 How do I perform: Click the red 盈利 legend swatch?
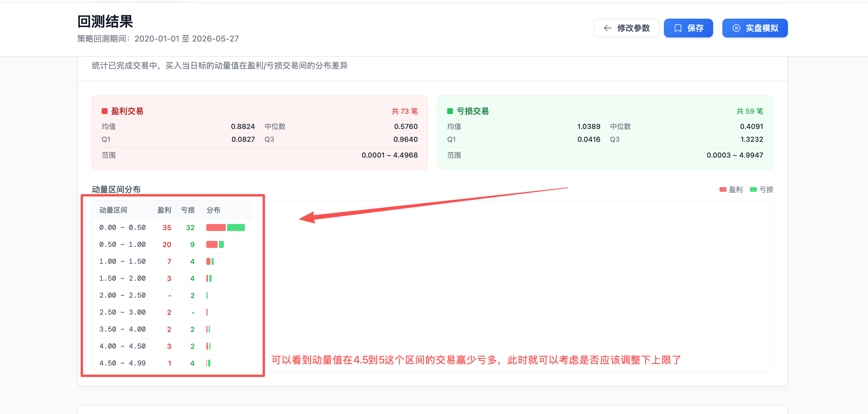[723, 189]
